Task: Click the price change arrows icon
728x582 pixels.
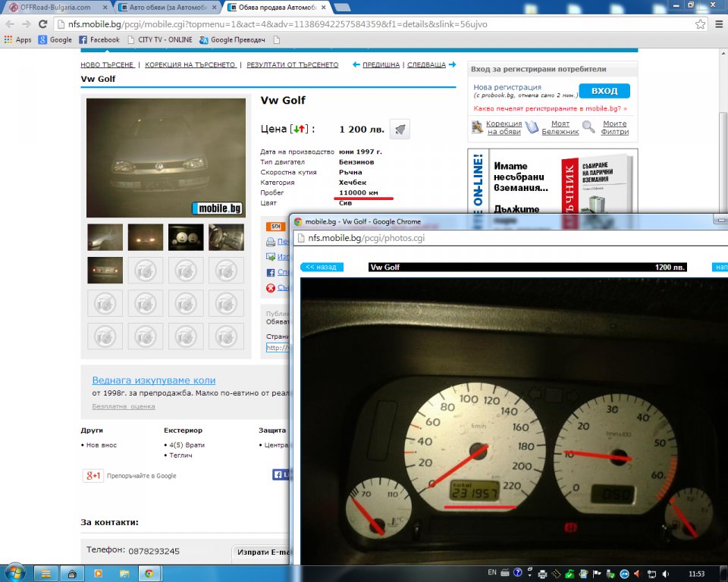Action: coord(301,130)
